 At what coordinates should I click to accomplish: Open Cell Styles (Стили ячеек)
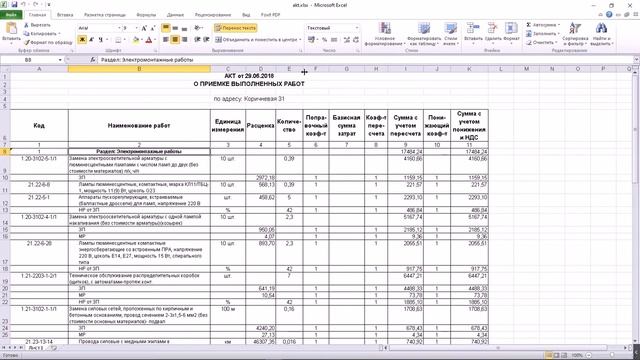[451, 34]
